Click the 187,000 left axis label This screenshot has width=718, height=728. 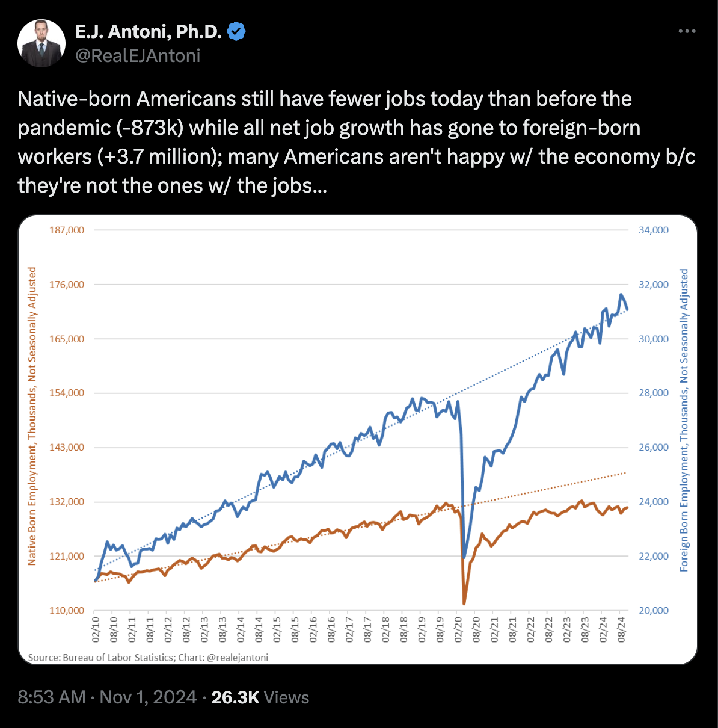66,230
